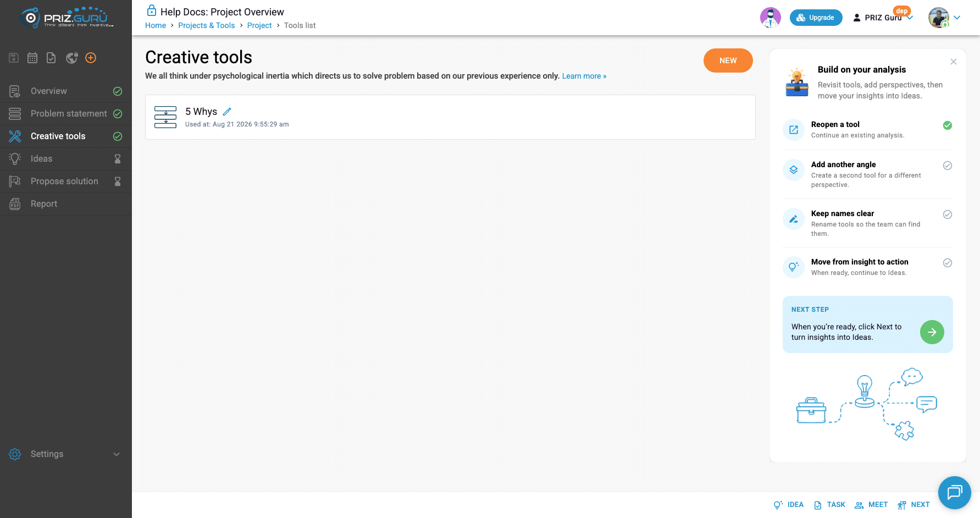
Task: Click the user profile photo
Action: point(939,18)
